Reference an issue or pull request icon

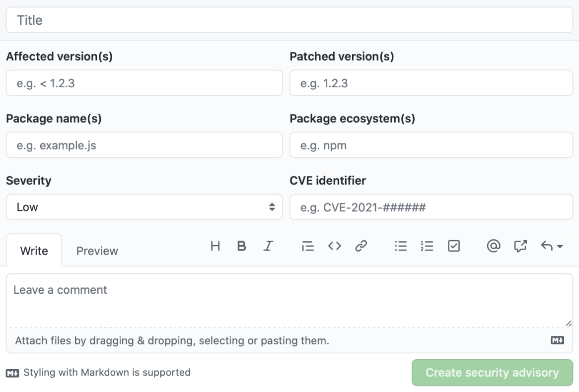(x=520, y=246)
